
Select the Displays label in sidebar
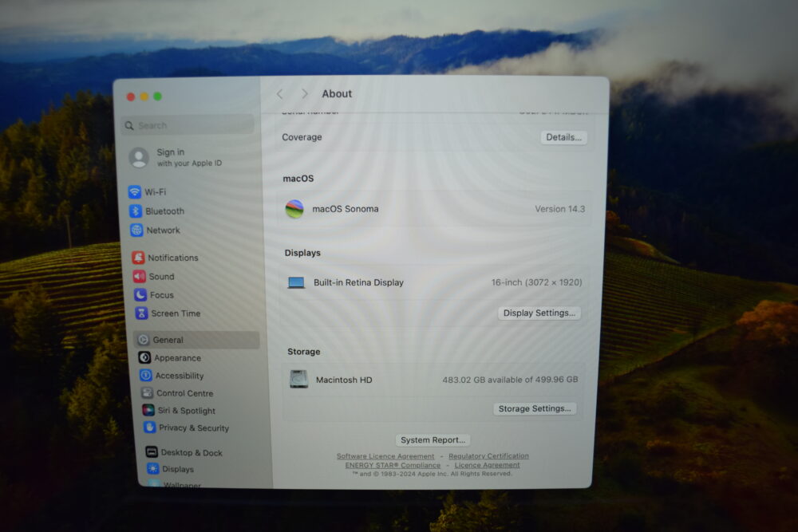pos(178,469)
